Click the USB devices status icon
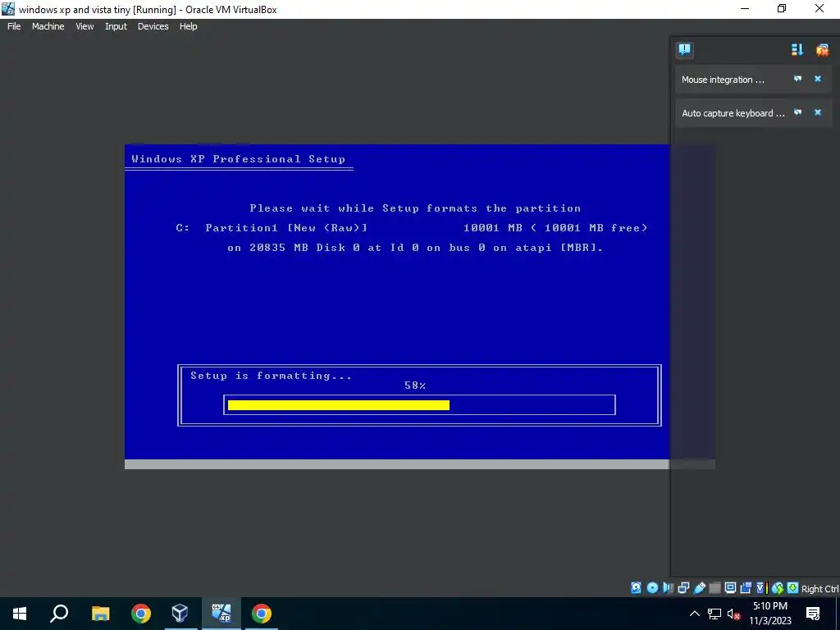The width and height of the screenshot is (840, 630). [700, 587]
